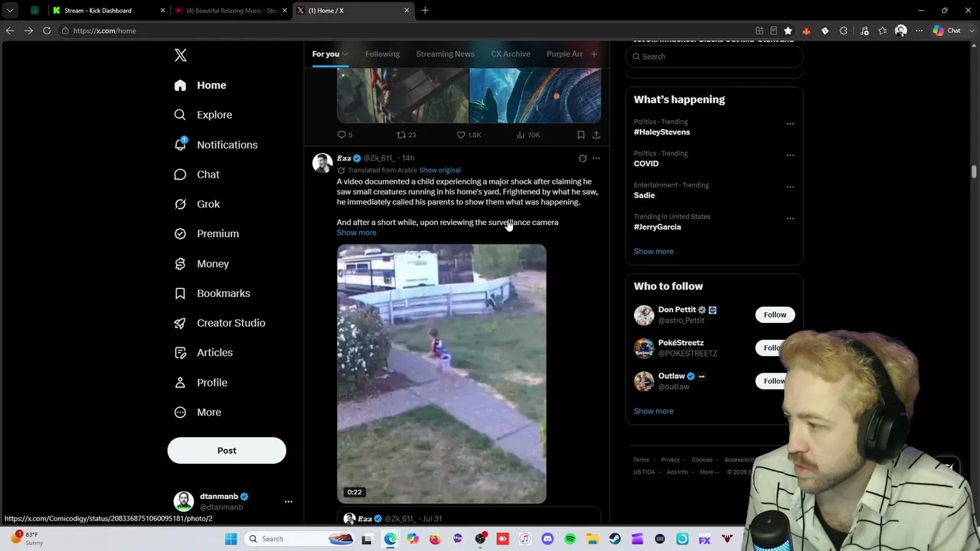Expand post text with Show more
Viewport: 980px width, 551px height.
(x=357, y=233)
